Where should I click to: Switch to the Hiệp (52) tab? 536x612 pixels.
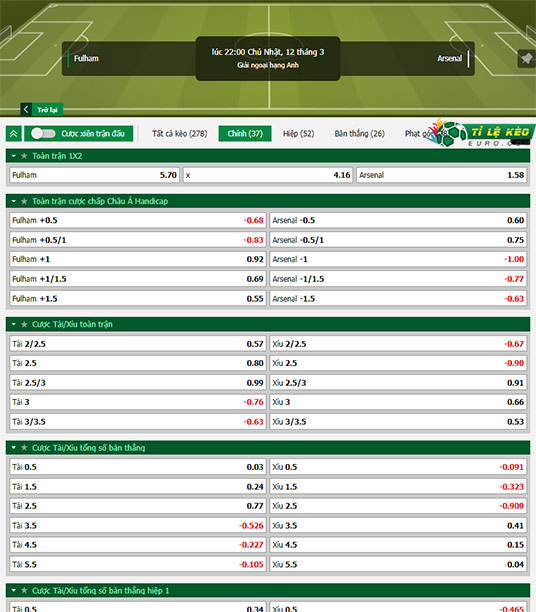coord(298,133)
